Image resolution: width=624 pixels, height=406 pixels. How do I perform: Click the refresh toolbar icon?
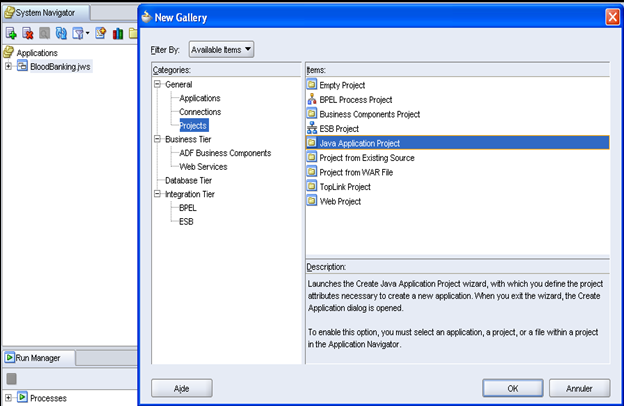coord(61,33)
